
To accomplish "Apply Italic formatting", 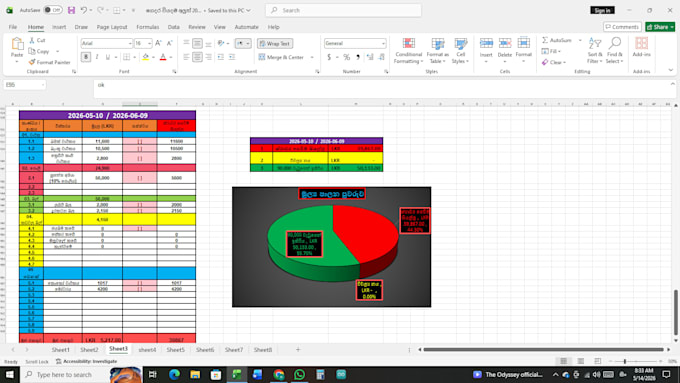I will [x=97, y=57].
